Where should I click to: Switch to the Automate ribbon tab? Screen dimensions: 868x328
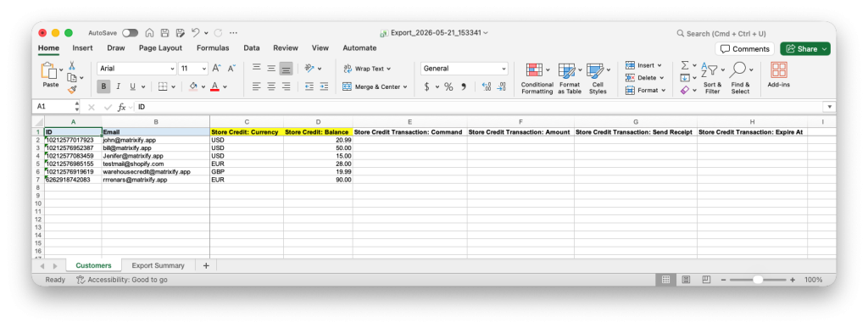tap(359, 48)
